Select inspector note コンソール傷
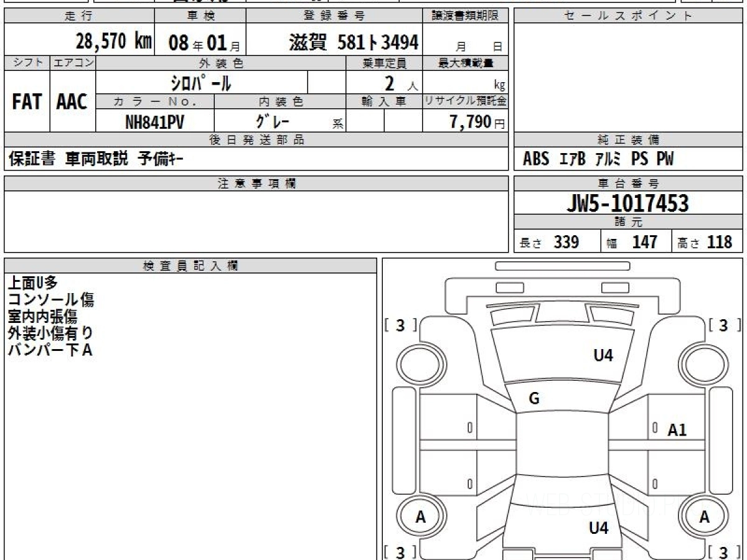747x560 pixels. 51,299
